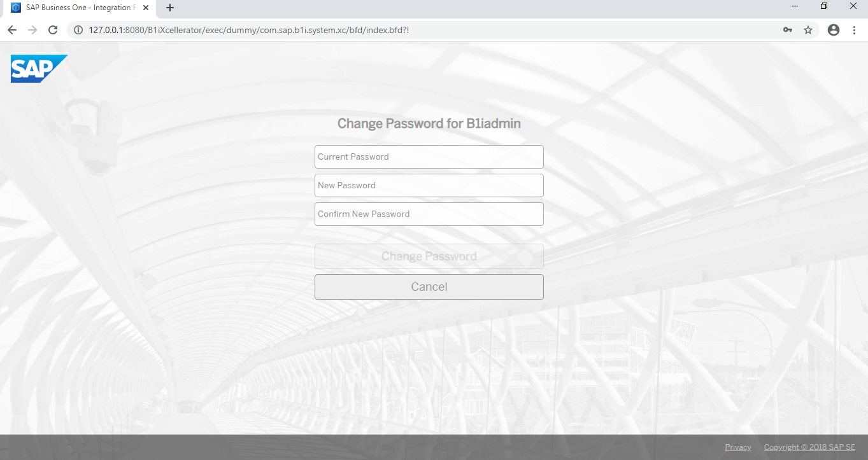Focus the Current Password field

(429, 157)
